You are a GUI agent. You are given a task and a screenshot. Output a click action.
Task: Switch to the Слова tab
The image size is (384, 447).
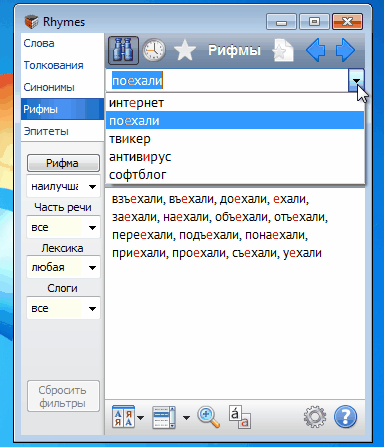click(x=62, y=43)
